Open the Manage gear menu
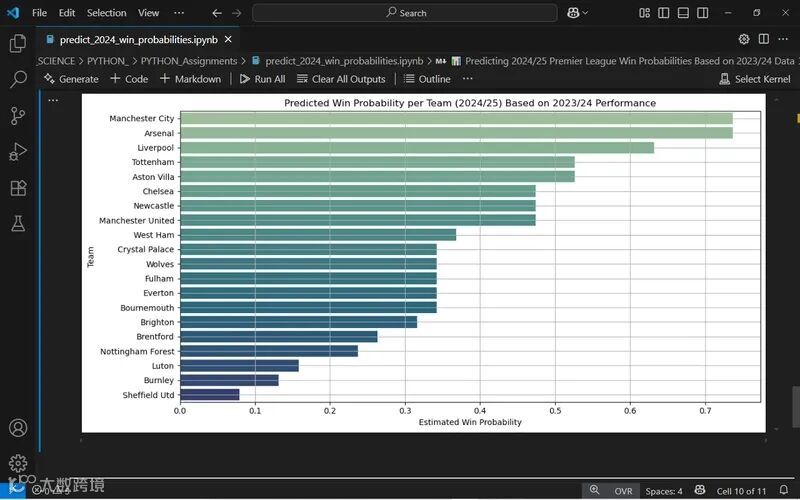Image resolution: width=800 pixels, height=500 pixels. (x=18, y=463)
